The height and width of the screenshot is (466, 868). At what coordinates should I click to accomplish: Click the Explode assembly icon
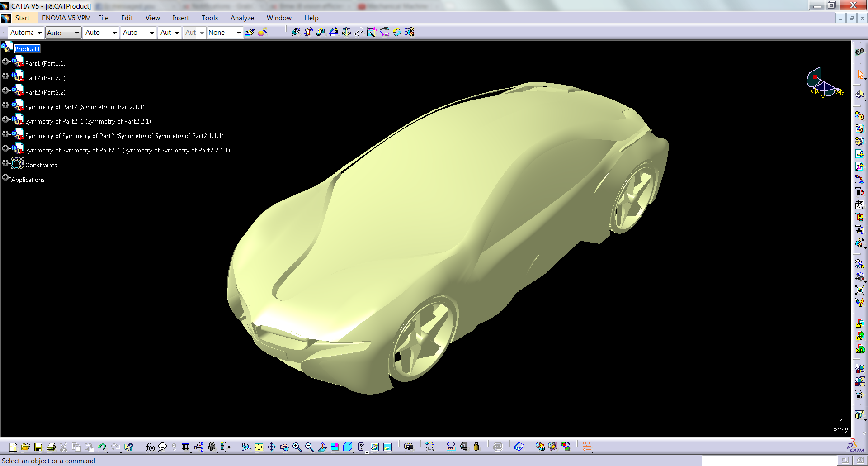860,290
